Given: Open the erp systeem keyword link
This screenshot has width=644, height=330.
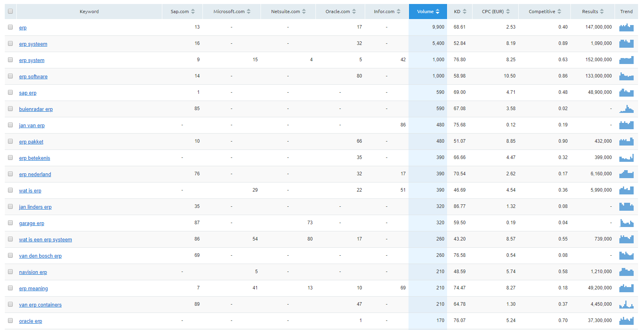Looking at the screenshot, I should 33,44.
